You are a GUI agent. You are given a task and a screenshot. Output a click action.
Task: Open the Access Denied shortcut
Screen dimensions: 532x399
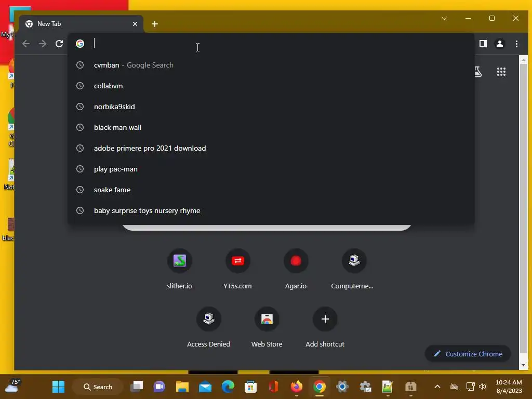pyautogui.click(x=209, y=326)
